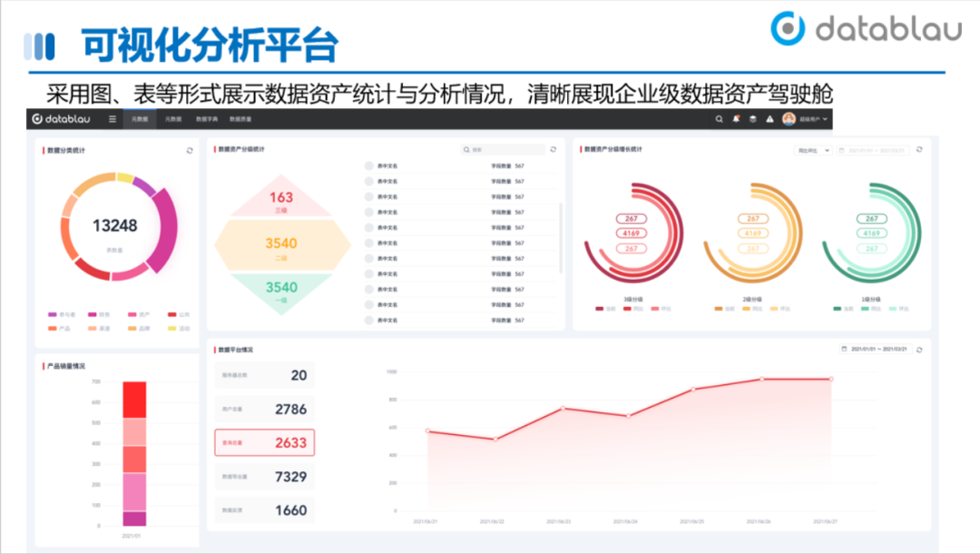Click the 1级分级 label under green rings
The image size is (980, 554).
[870, 300]
